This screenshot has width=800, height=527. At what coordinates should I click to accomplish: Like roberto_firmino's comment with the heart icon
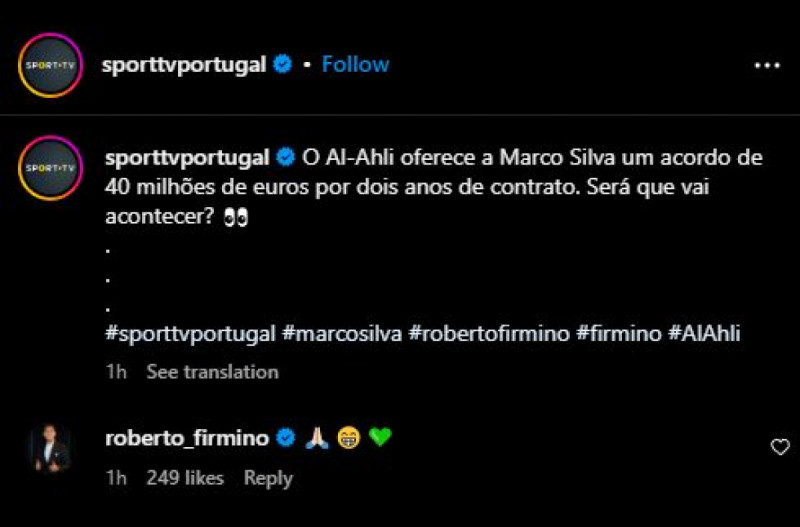(x=780, y=447)
